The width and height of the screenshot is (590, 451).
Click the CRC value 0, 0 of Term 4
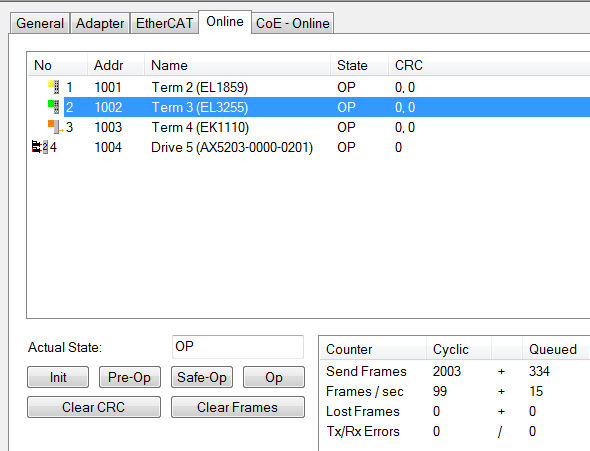pos(405,127)
